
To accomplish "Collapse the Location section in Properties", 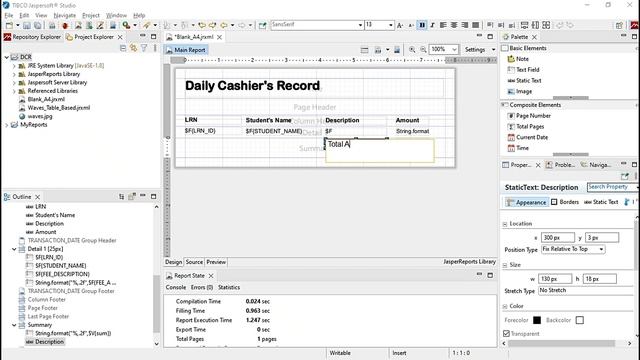I will click(505, 224).
